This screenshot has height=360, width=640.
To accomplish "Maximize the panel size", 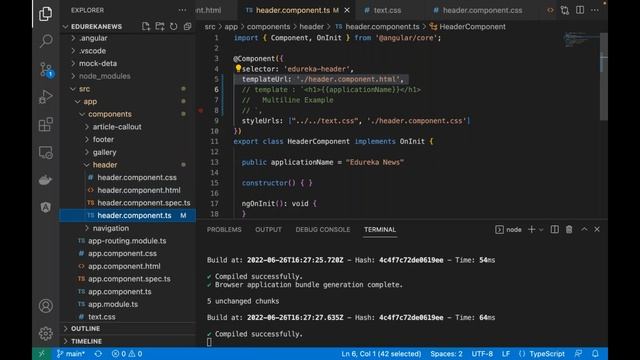I will coord(584,229).
